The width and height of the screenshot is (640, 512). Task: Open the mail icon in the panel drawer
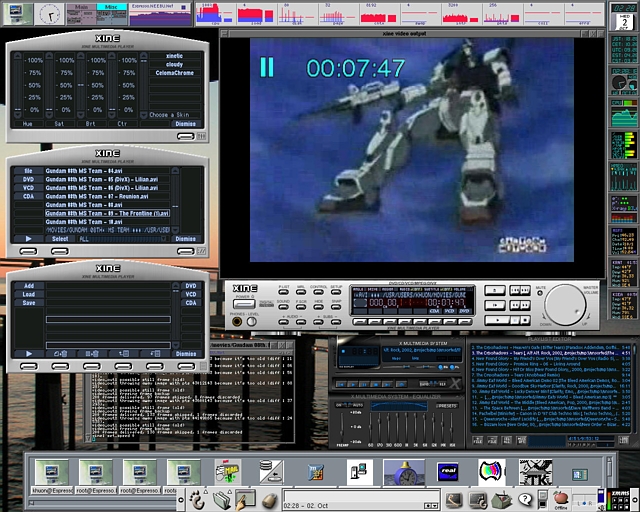click(227, 472)
